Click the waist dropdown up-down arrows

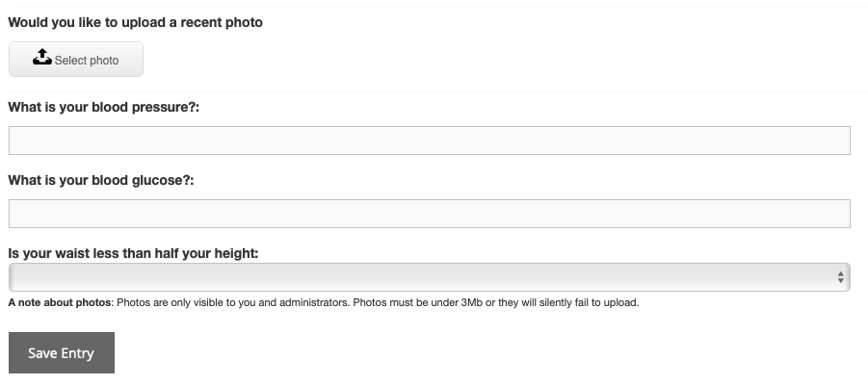(840, 277)
